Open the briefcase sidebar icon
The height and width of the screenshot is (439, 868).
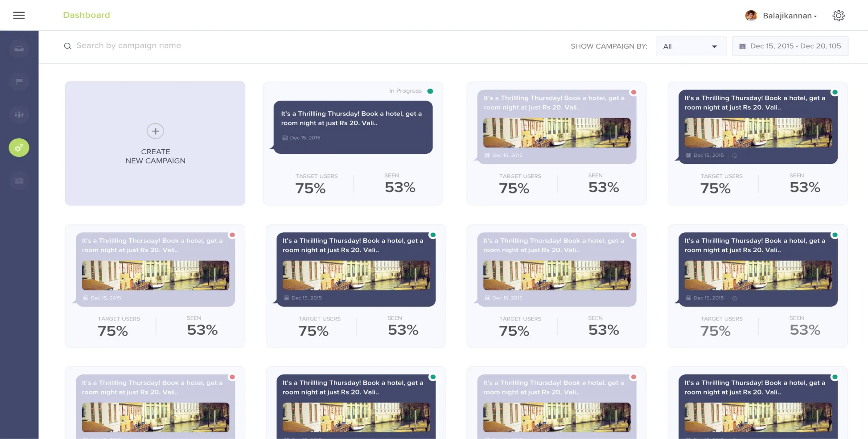[x=19, y=181]
